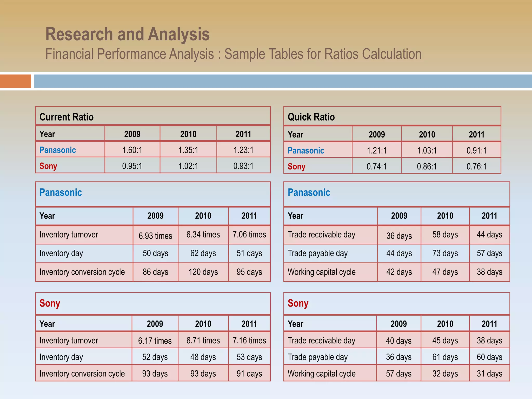This screenshot has height=399, width=532.
Task: Click Sony label in Quick Ratio table
Action: click(296, 167)
